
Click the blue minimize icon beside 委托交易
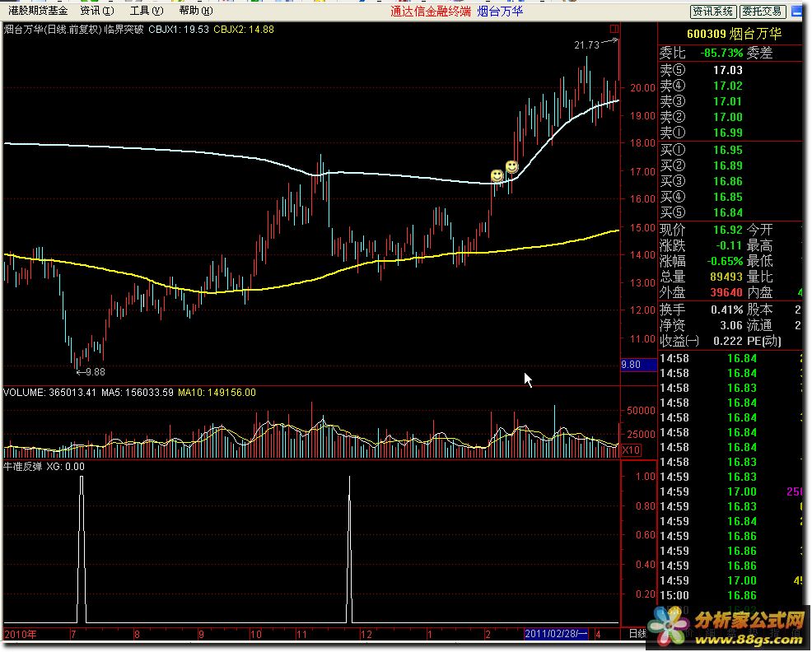797,11
